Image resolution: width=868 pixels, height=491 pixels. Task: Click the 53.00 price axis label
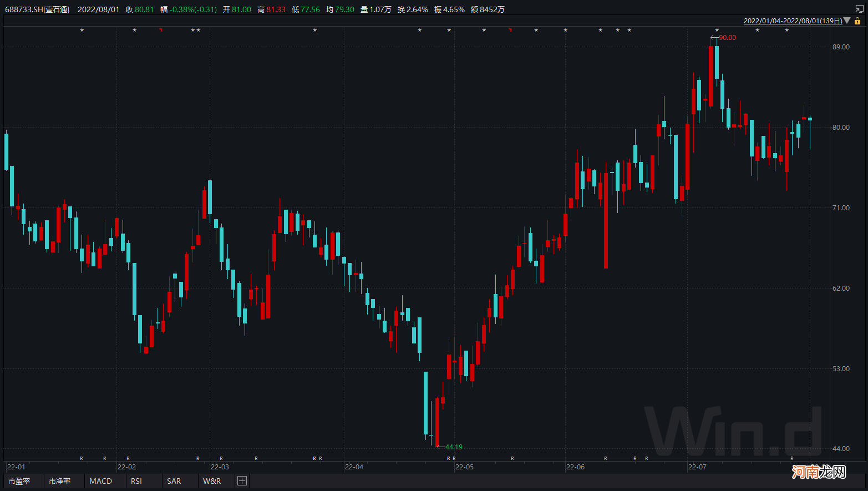(841, 369)
